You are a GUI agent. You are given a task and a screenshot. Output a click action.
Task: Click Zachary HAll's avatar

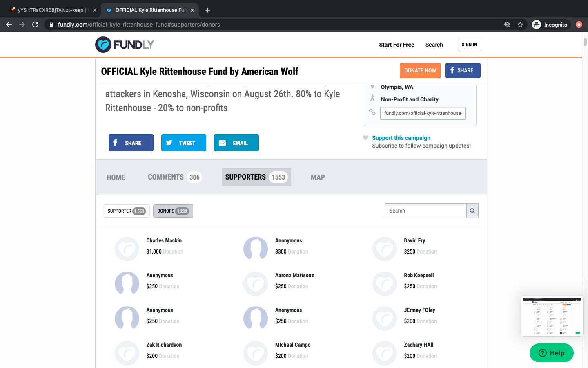click(385, 353)
